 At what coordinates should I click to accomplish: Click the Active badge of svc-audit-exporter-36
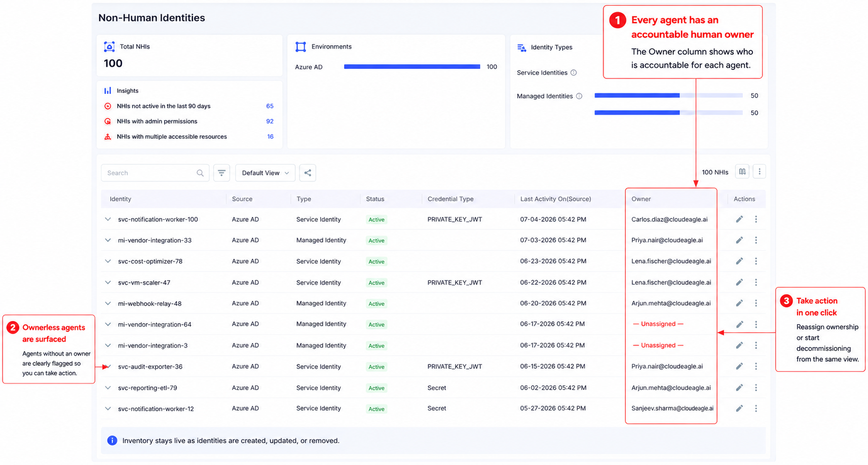376,367
